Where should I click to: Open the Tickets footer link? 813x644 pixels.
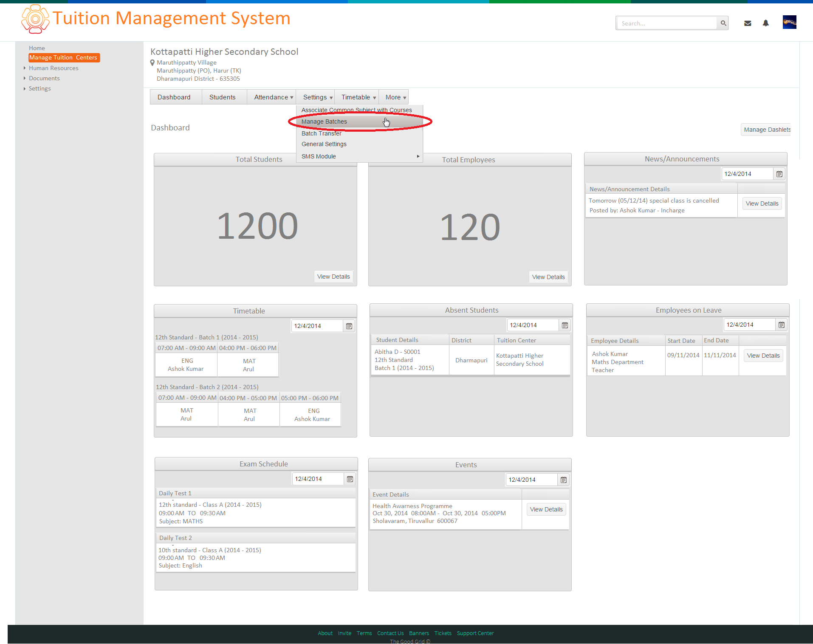click(443, 633)
